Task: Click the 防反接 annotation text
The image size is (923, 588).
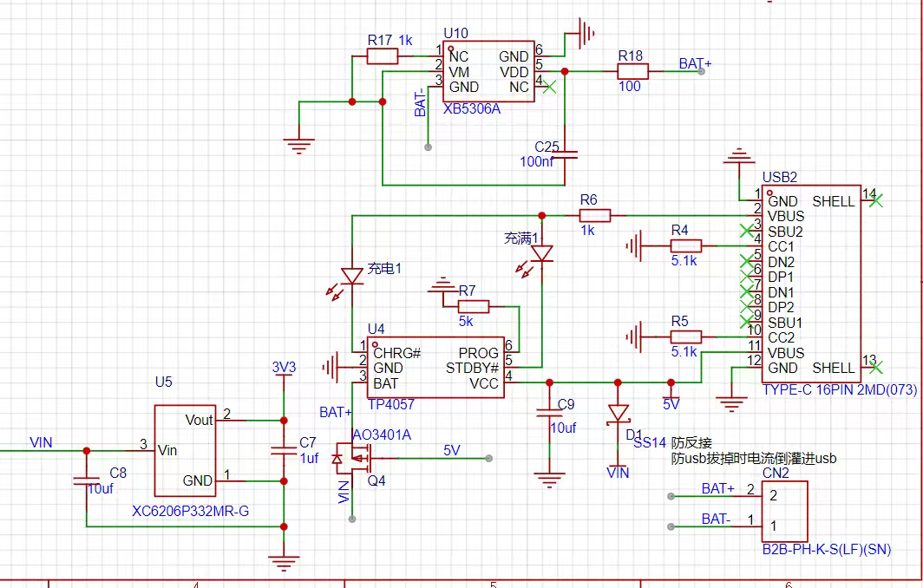Action: pyautogui.click(x=691, y=442)
